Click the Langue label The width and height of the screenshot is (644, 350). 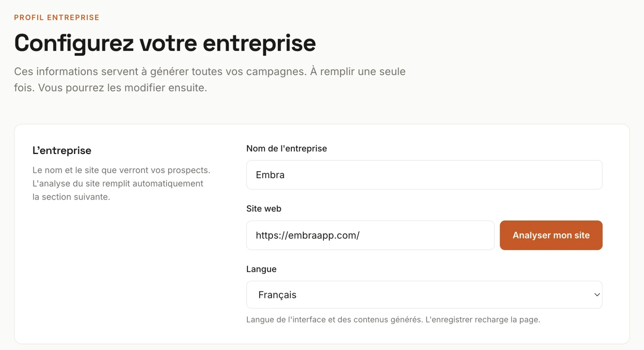click(261, 269)
